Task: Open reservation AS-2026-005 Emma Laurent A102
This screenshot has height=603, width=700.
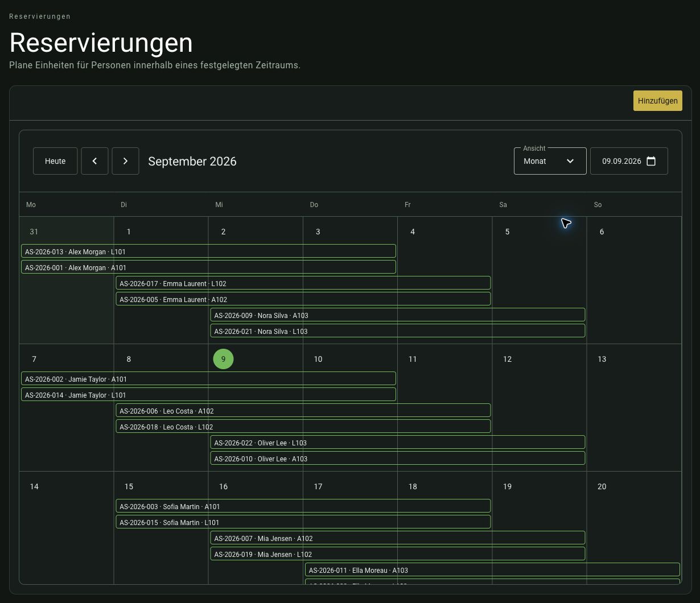Action: point(303,299)
